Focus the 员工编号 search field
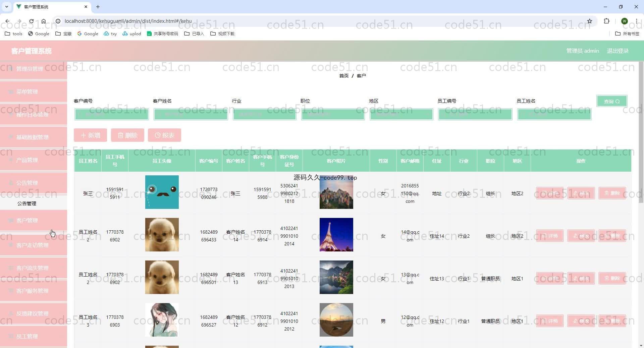644x348 pixels. point(475,114)
